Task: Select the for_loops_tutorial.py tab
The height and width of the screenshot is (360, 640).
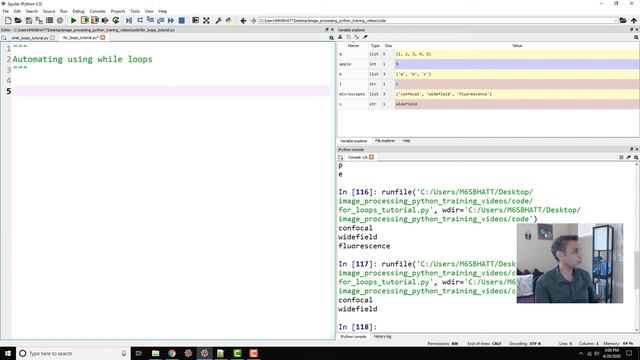Action: (80, 38)
